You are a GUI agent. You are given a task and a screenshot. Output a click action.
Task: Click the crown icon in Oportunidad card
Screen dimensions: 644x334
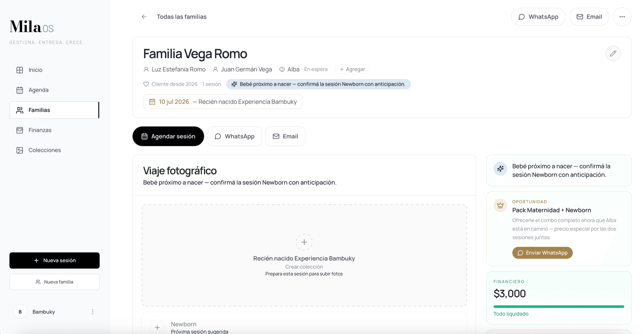500,205
